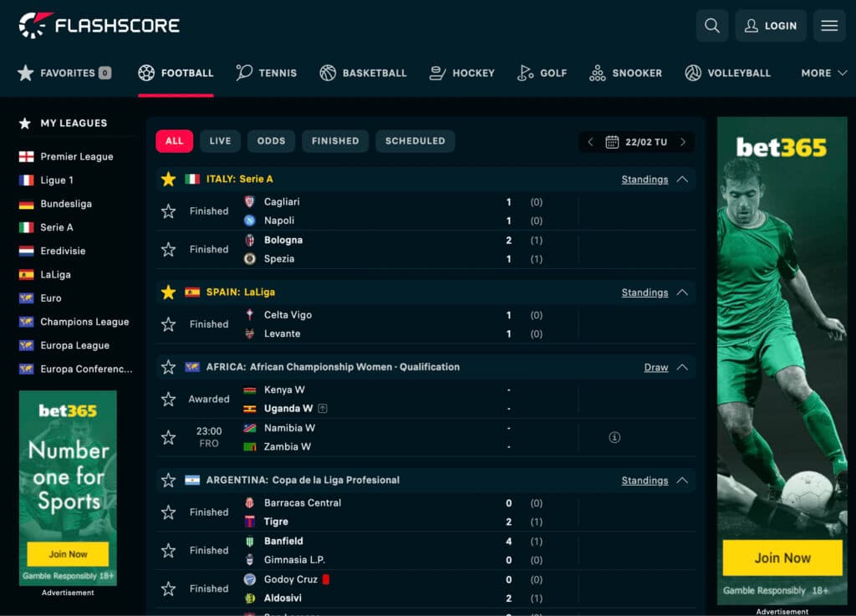Screen dimensions: 856x616
Task: Click the Zambia W flag icon
Action: point(249,447)
